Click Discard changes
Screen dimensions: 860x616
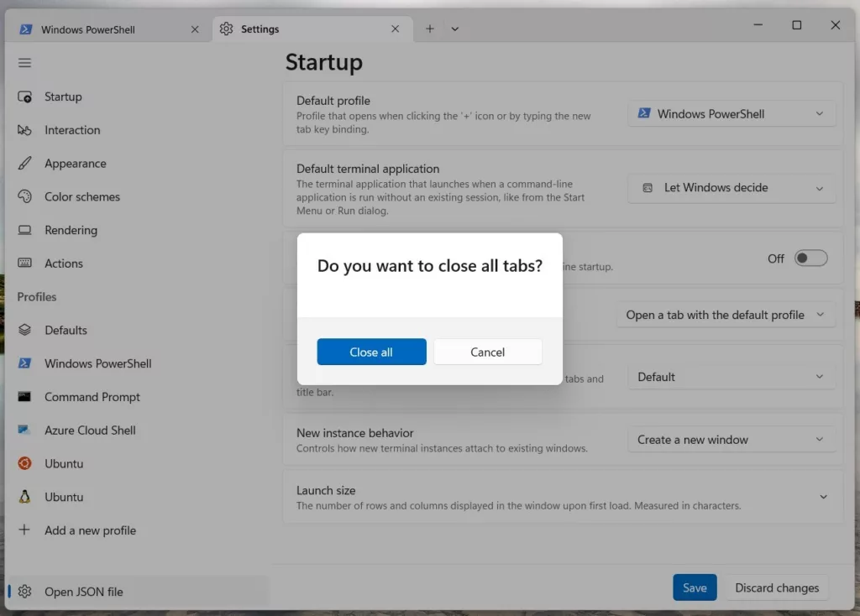pos(777,587)
